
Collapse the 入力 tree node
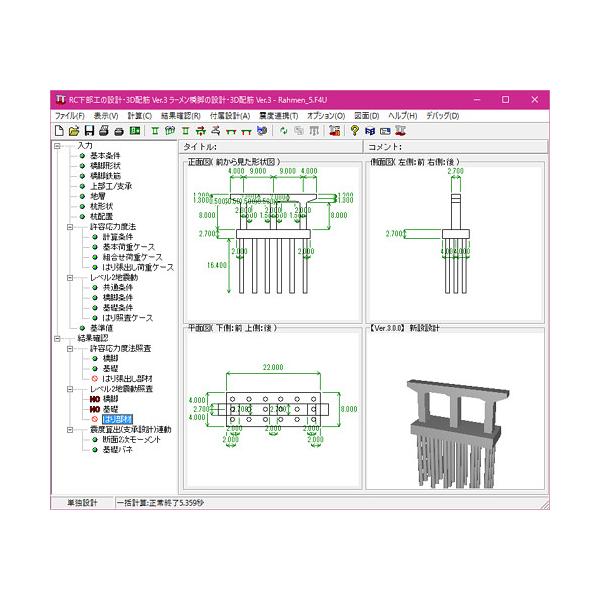pyautogui.click(x=56, y=145)
